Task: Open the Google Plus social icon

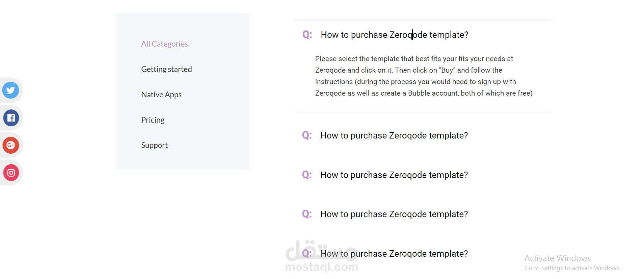Action: (11, 145)
